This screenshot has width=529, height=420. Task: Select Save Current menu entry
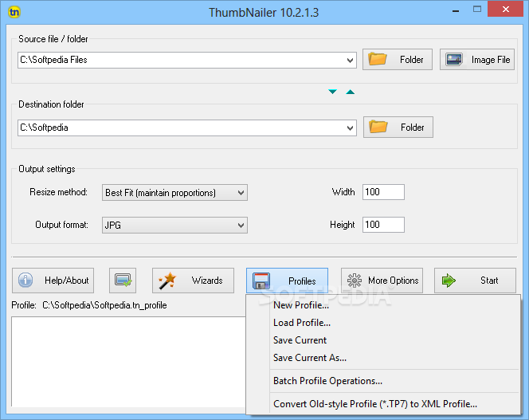coord(383,340)
